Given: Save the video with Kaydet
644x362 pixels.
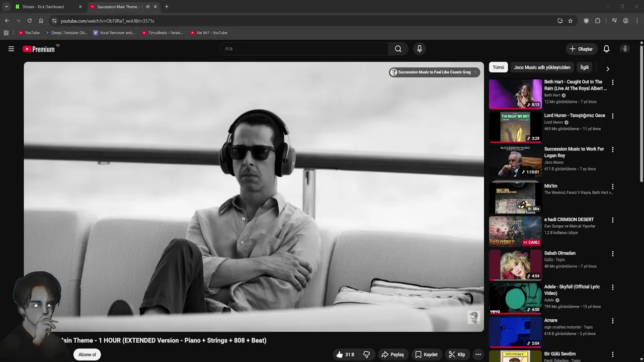Looking at the screenshot, I should click(426, 354).
